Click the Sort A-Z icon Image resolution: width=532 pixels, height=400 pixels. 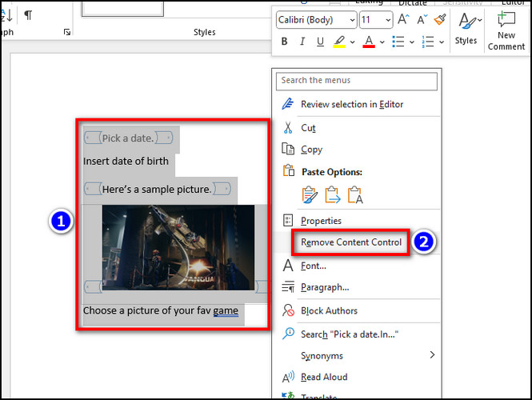tap(6, 15)
